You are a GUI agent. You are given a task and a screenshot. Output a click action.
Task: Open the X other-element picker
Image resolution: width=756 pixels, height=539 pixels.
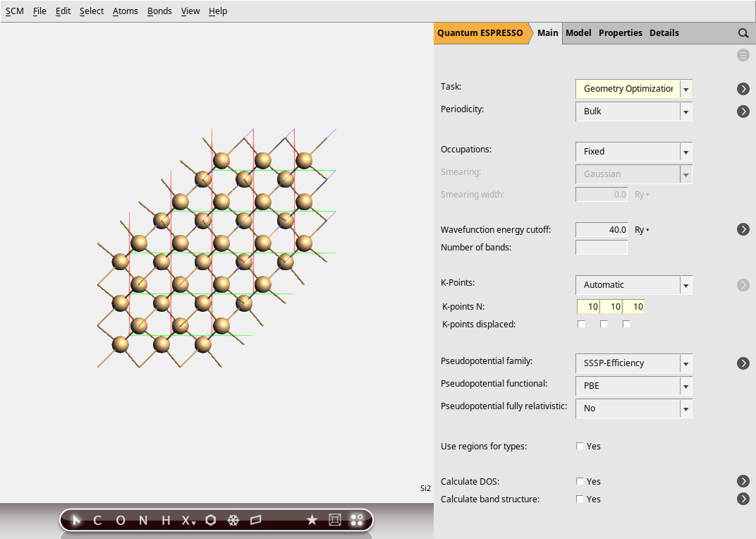(x=188, y=520)
